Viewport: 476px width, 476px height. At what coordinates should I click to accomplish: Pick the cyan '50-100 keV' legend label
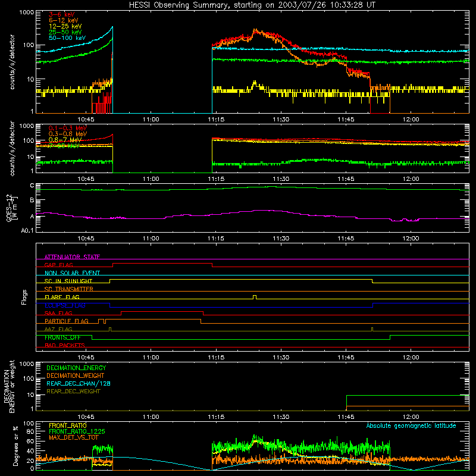coord(67,38)
